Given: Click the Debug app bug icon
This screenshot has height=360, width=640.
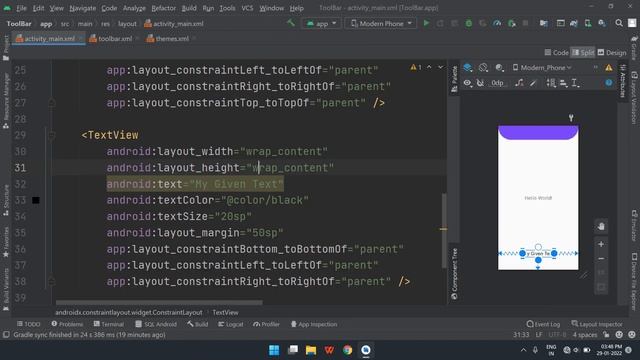Looking at the screenshot, I should point(469,23).
